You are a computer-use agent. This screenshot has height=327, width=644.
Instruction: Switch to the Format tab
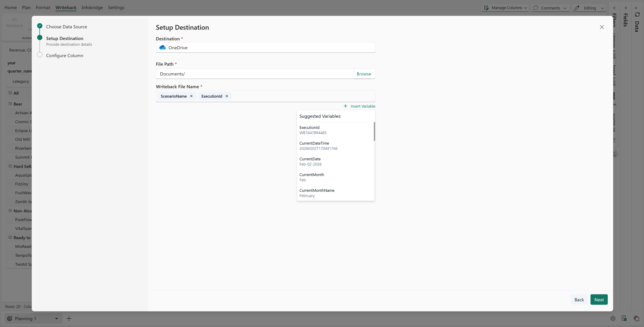43,8
